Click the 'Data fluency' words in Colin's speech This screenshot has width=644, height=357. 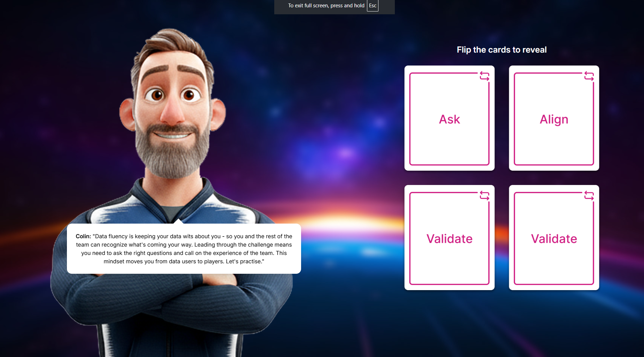tap(111, 236)
